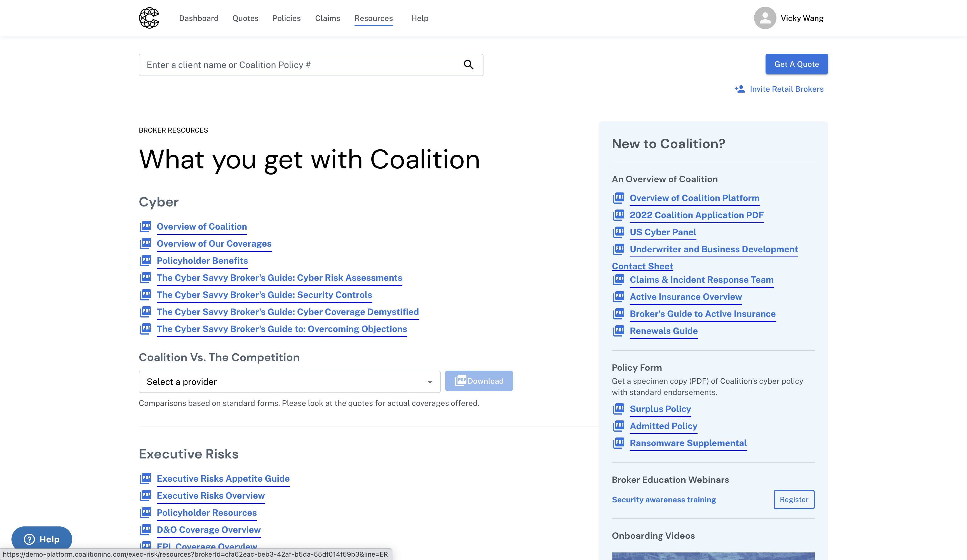Image resolution: width=967 pixels, height=560 pixels.
Task: Click the Invite Retail Brokers link
Action: pyautogui.click(x=786, y=89)
